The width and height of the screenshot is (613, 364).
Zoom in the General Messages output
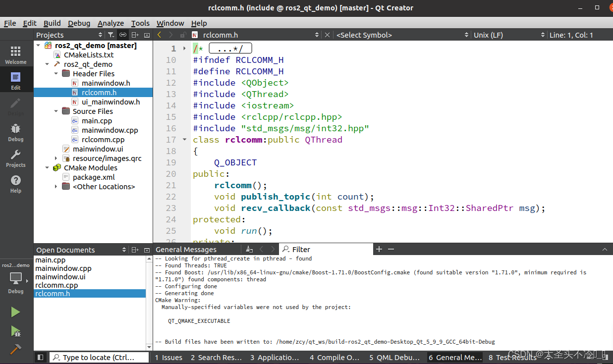tap(379, 249)
